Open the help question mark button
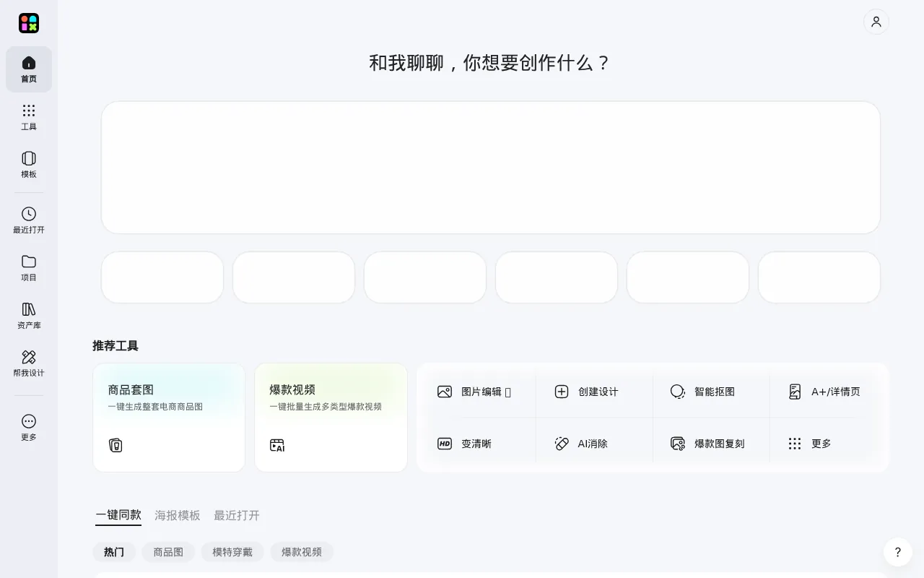Image resolution: width=924 pixels, height=578 pixels. pos(898,552)
